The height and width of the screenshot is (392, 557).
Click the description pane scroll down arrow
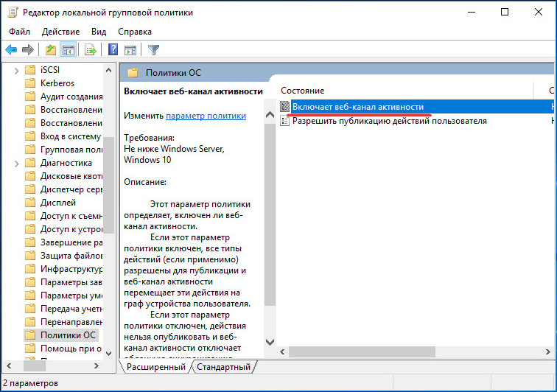click(270, 342)
